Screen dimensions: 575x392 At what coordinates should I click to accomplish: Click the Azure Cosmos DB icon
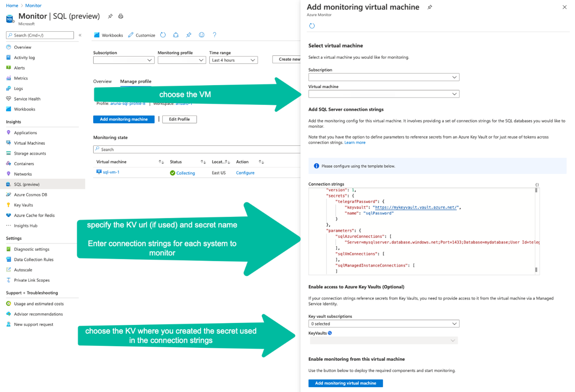[x=8, y=195]
